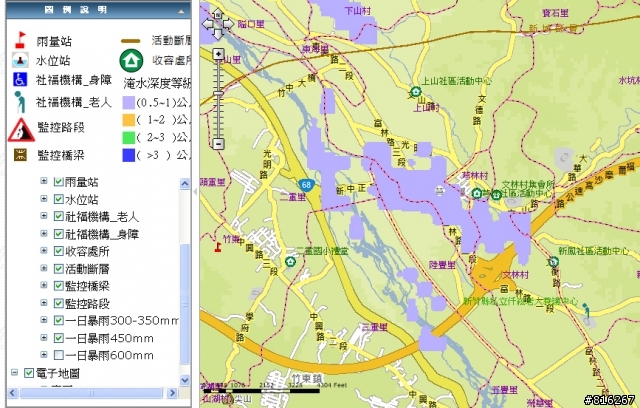This screenshot has height=408, width=640.
Task: Uncheck the 雨量站 layer
Action: click(x=58, y=182)
